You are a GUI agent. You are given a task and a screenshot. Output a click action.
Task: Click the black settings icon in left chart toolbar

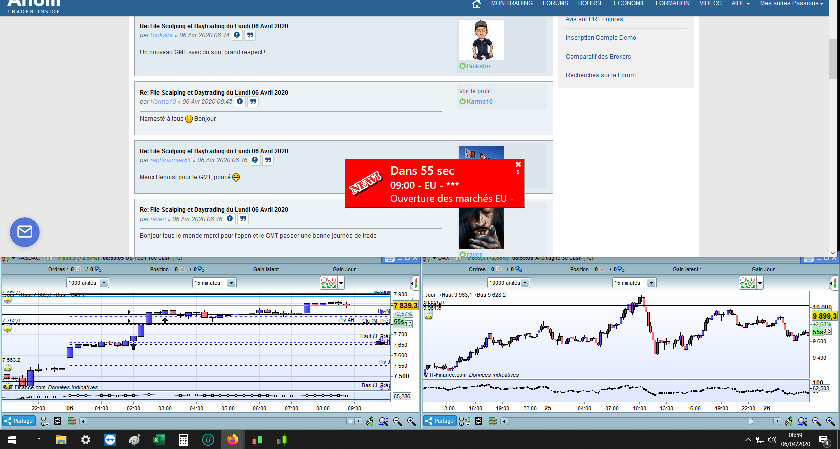tap(57, 421)
